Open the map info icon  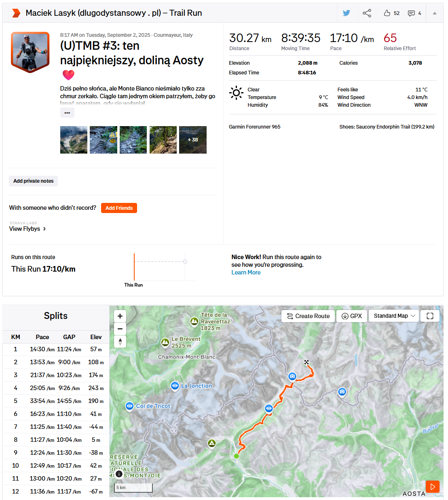coord(119,474)
